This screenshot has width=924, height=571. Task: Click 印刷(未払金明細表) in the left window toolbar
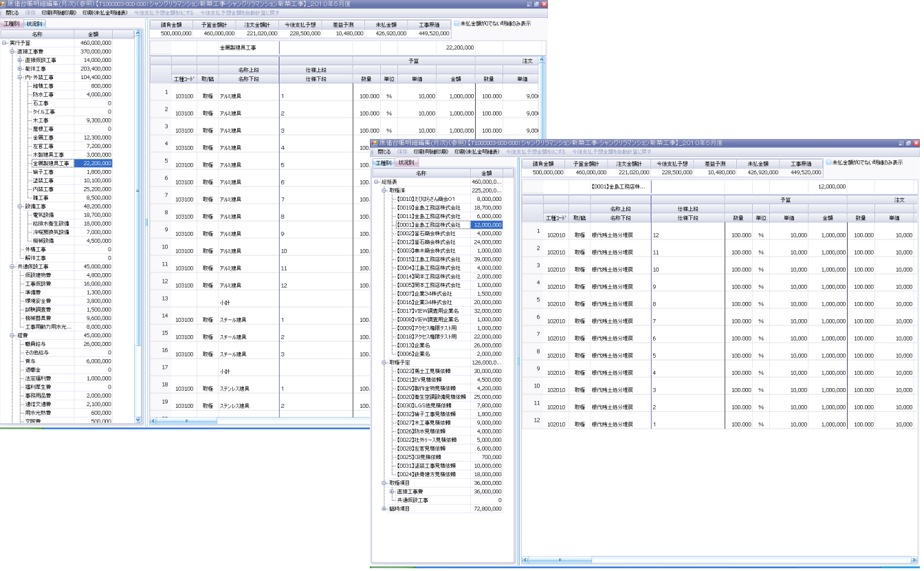point(104,13)
